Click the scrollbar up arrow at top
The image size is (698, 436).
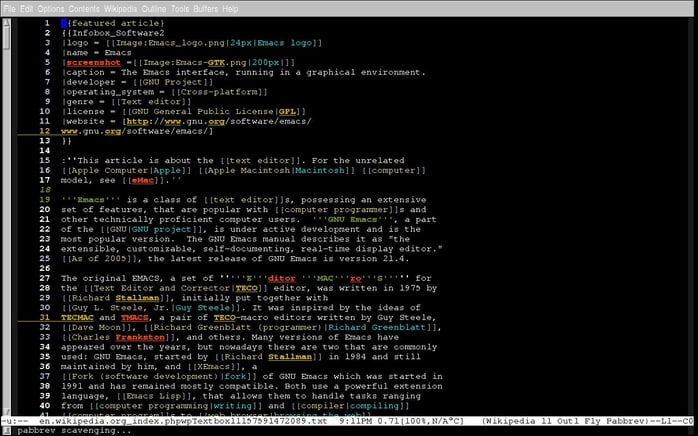6,22
